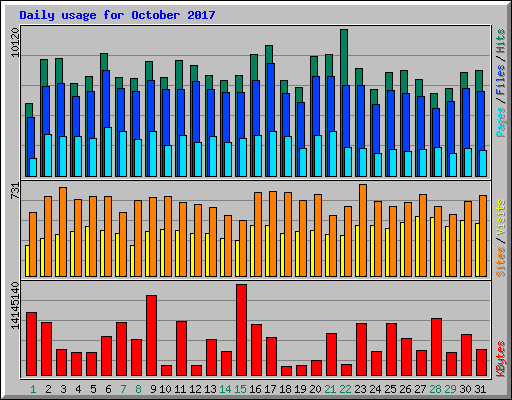Image resolution: width=512 pixels, height=400 pixels.
Task: Click the Pages legend label
Action: point(501,122)
